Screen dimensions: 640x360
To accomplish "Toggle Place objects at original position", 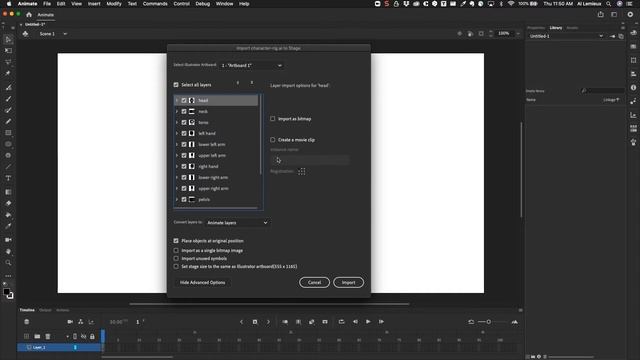I will tap(176, 241).
